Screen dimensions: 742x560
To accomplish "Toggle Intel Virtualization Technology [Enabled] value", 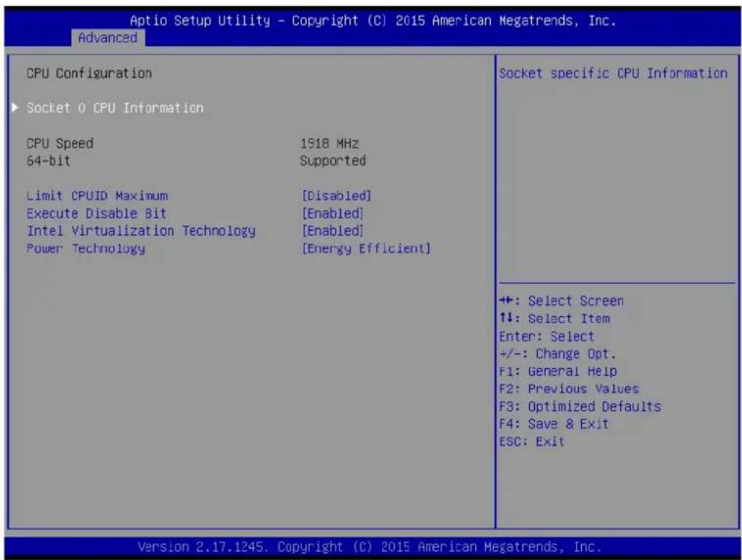I will [x=333, y=231].
